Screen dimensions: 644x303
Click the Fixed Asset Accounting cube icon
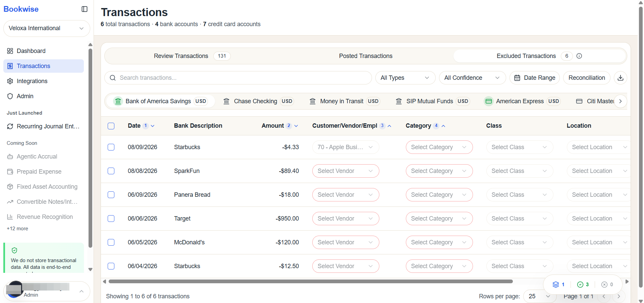10,187
